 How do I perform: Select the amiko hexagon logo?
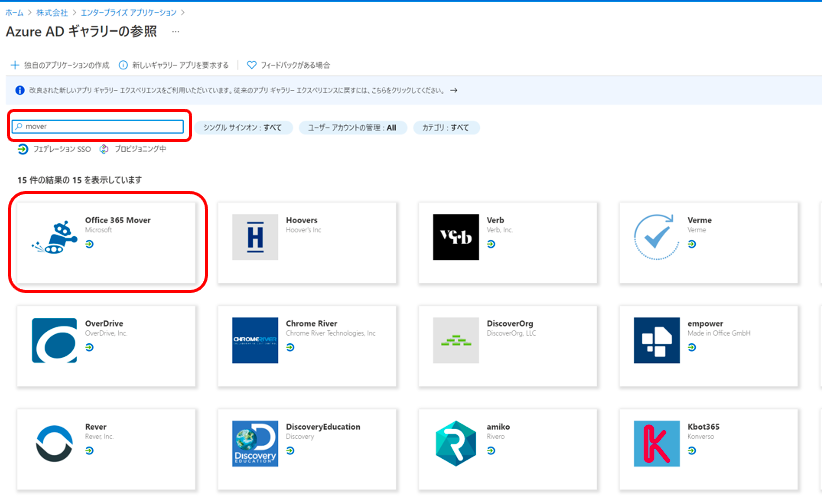tap(456, 443)
